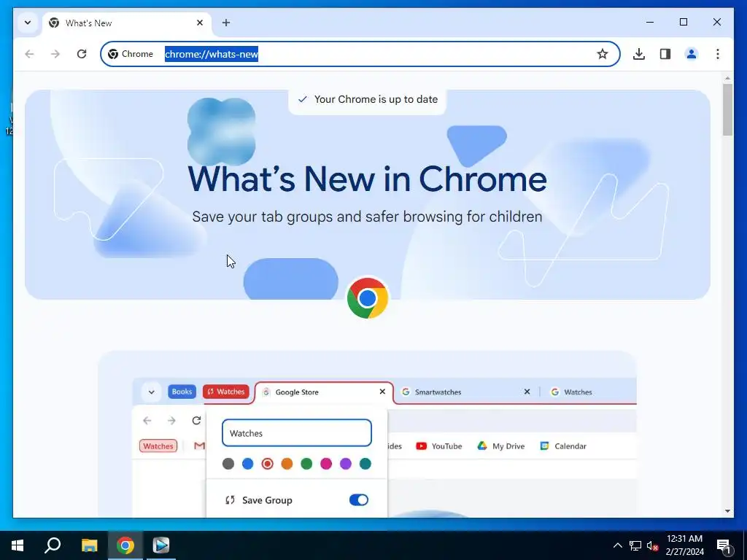Reload the current page
The width and height of the screenshot is (747, 560).
pos(82,54)
